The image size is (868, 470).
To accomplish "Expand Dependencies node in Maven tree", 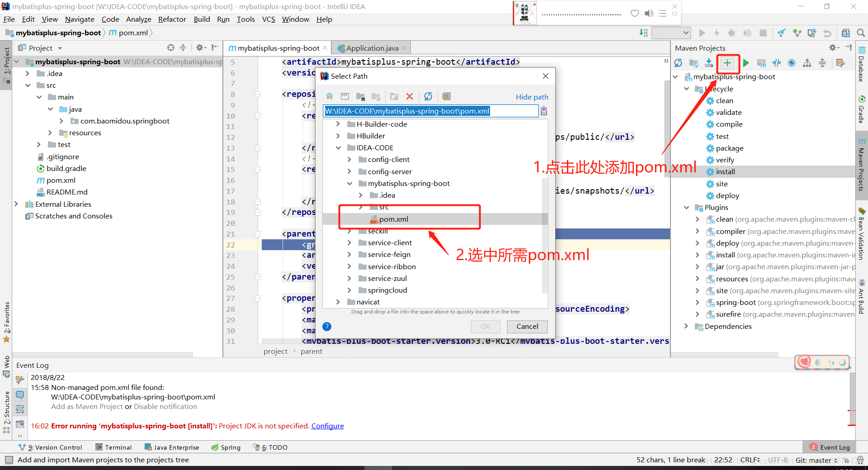I will pos(687,327).
